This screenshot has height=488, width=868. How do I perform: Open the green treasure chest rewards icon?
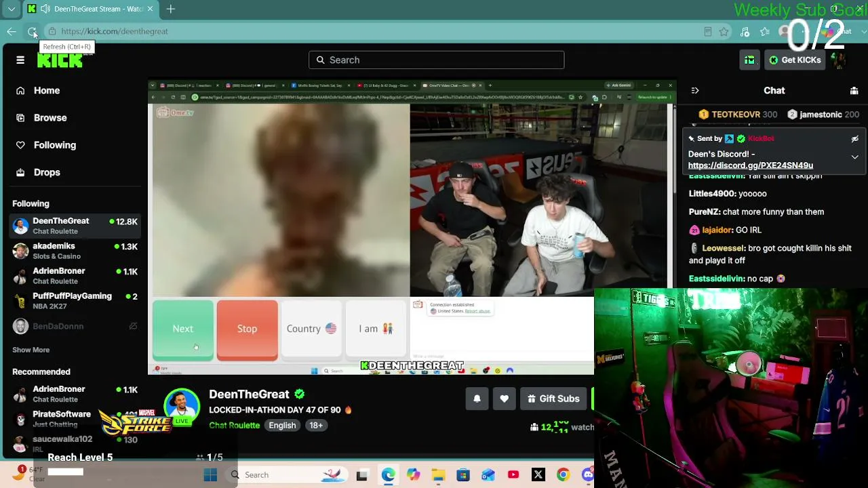point(749,60)
